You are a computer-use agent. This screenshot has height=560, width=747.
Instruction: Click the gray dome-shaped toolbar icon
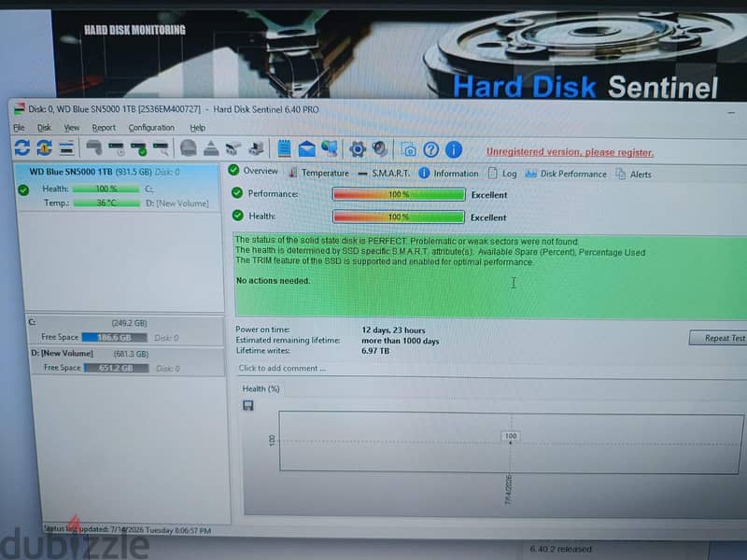coord(189,148)
